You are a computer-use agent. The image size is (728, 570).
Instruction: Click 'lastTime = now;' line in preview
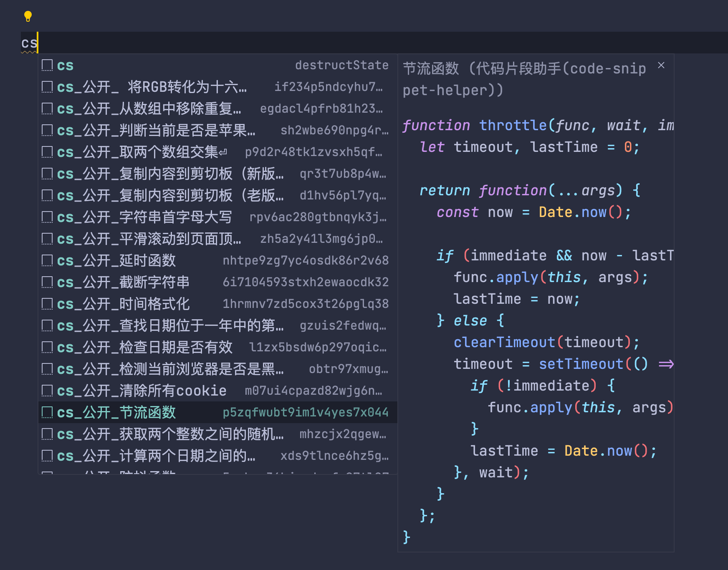(517, 299)
